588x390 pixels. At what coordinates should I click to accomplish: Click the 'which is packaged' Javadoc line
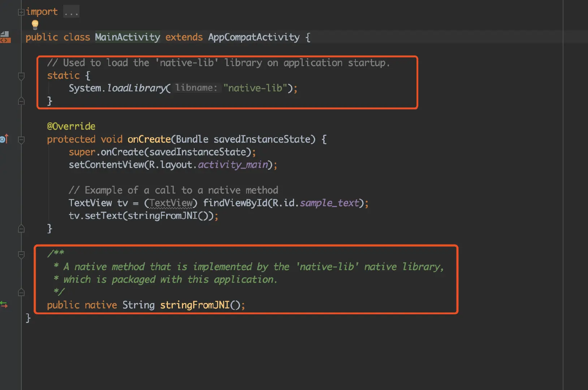pos(165,279)
